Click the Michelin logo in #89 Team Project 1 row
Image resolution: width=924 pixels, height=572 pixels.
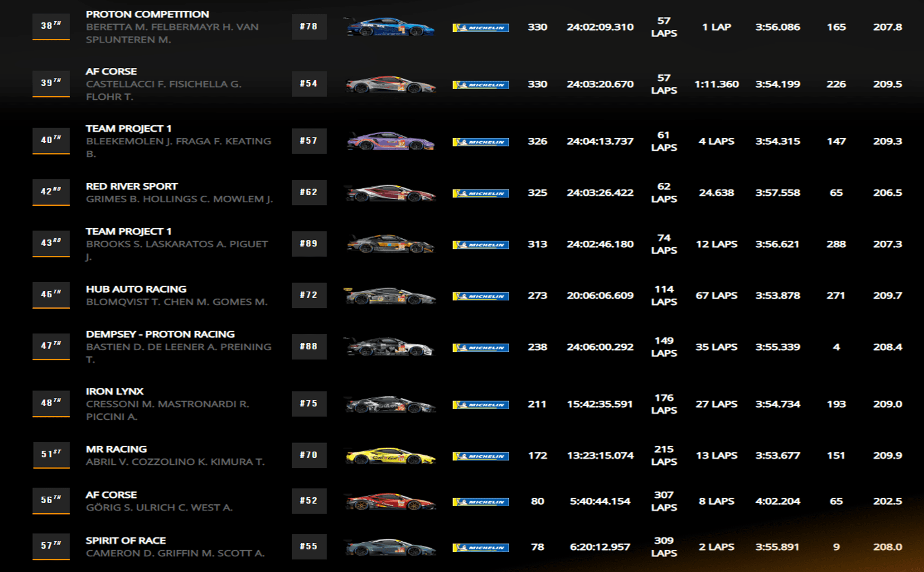(x=481, y=245)
